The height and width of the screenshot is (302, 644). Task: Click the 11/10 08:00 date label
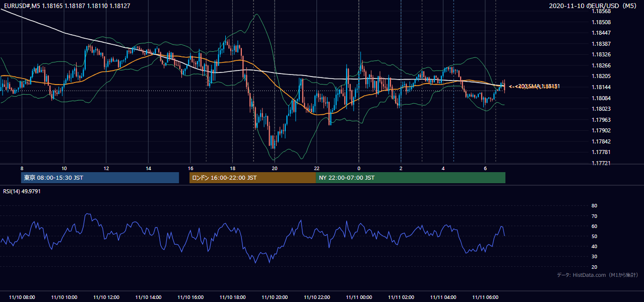tap(22, 297)
